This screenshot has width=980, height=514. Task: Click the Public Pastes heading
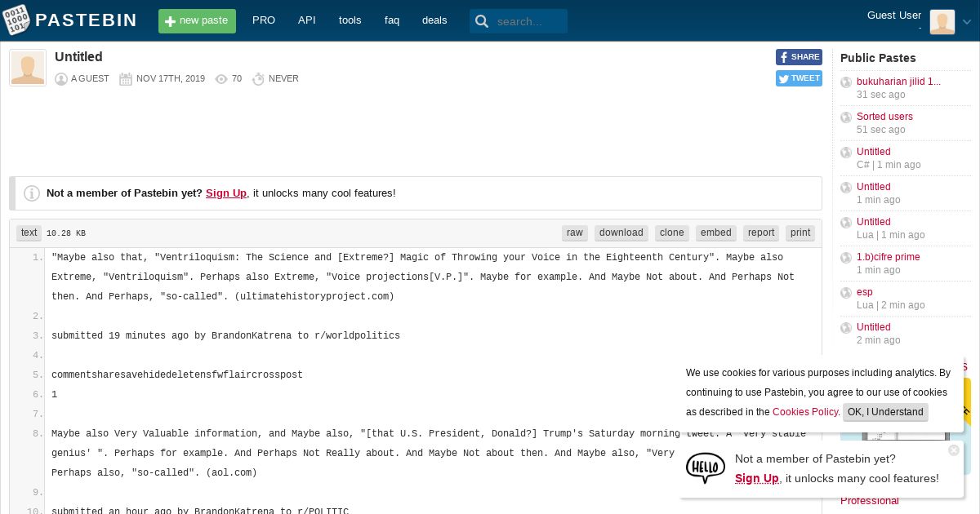tap(878, 58)
